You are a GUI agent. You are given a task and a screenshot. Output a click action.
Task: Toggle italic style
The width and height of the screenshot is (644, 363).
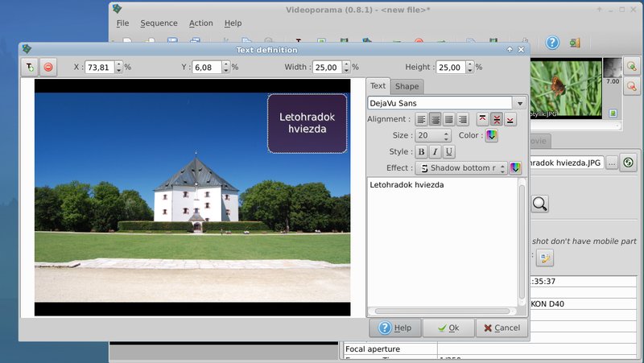tap(435, 152)
